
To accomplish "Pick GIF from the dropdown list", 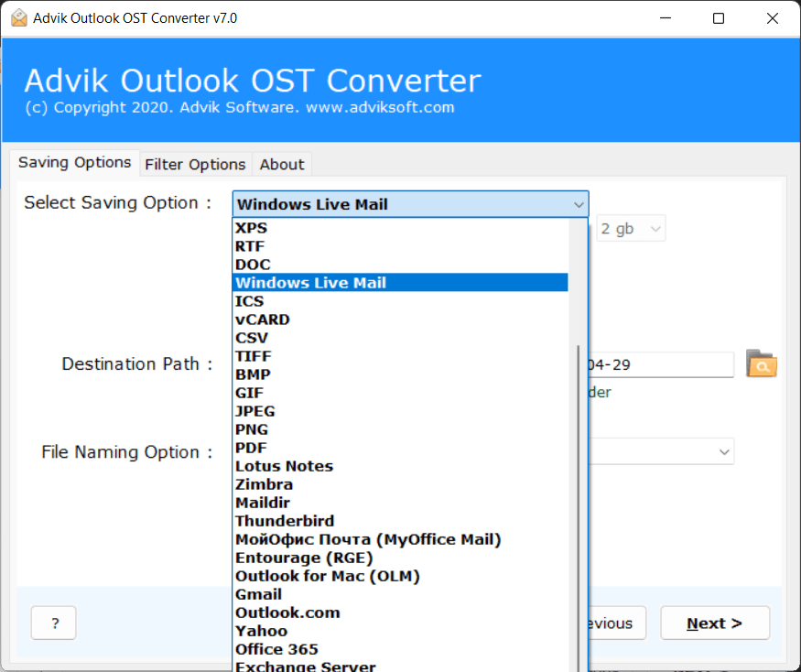I will click(400, 393).
